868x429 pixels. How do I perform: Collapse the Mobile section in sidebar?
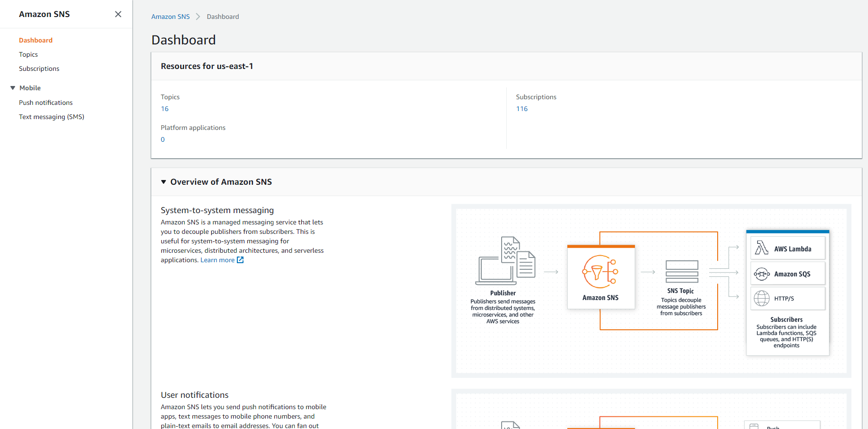click(13, 88)
